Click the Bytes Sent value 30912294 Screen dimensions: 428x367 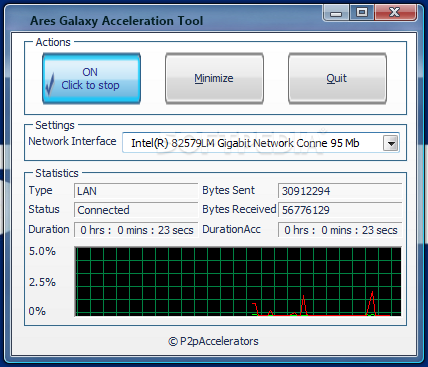[x=340, y=191]
